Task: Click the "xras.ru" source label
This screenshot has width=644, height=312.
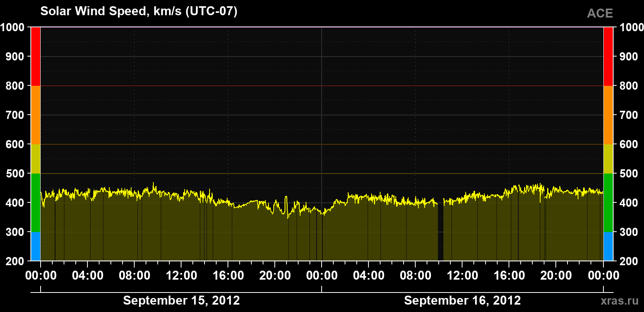Action: point(620,301)
